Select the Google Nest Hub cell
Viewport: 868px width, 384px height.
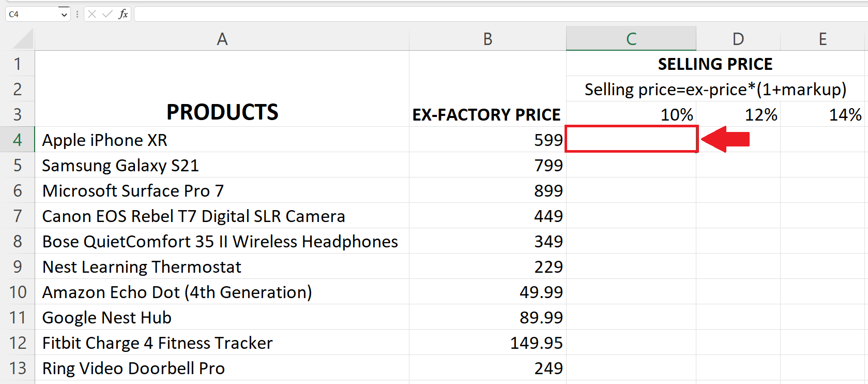(222, 317)
